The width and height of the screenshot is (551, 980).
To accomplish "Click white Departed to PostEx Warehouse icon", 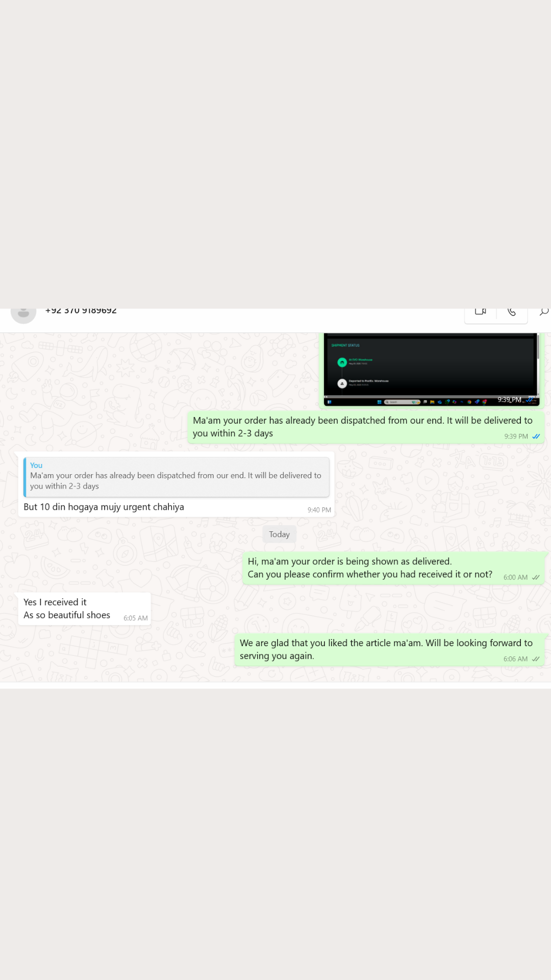I will point(342,383).
